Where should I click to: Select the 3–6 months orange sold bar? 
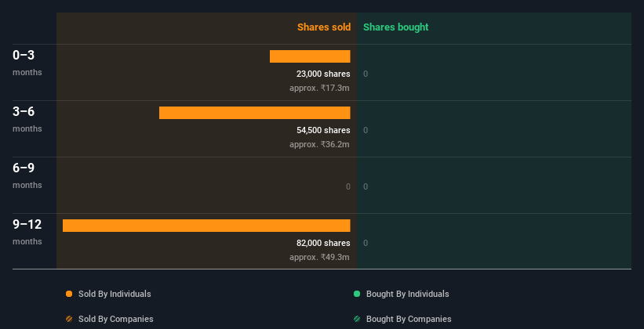pyautogui.click(x=255, y=113)
